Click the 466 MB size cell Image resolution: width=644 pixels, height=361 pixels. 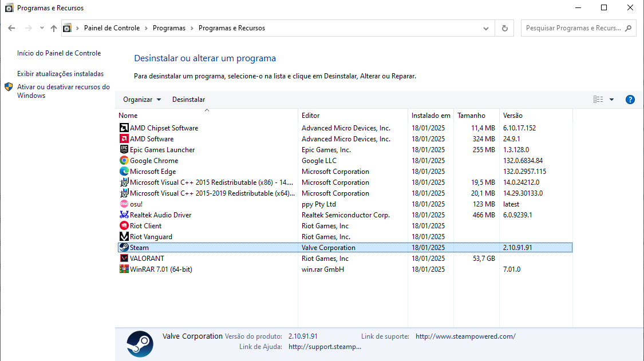pos(484,215)
